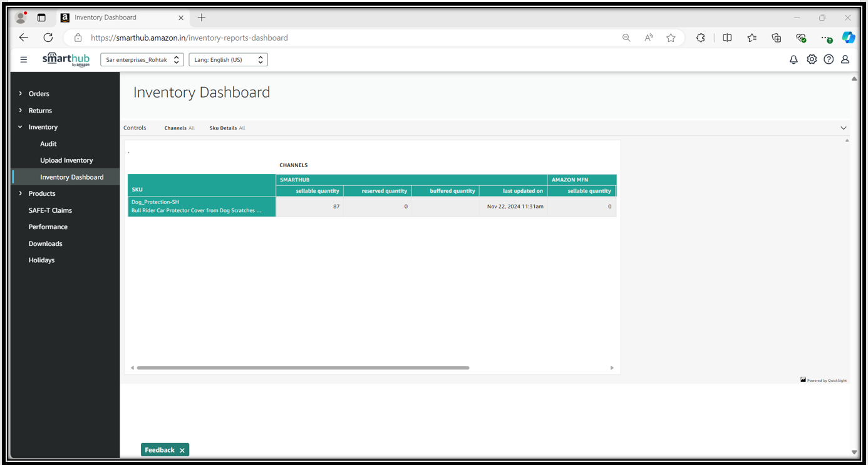Open the Holidays page

41,260
